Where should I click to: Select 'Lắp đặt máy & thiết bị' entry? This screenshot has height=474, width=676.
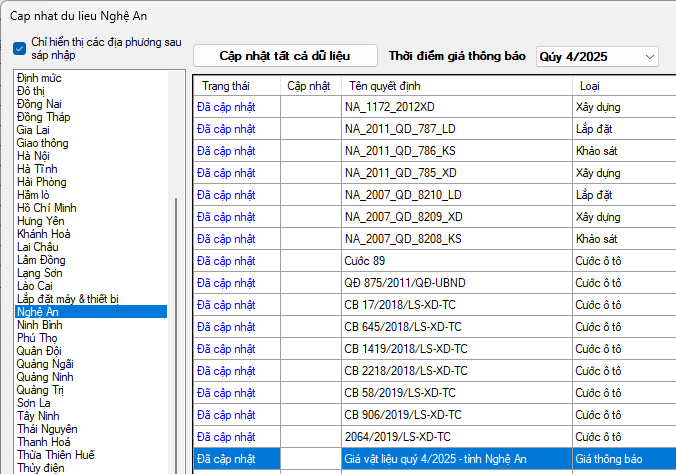pos(68,299)
